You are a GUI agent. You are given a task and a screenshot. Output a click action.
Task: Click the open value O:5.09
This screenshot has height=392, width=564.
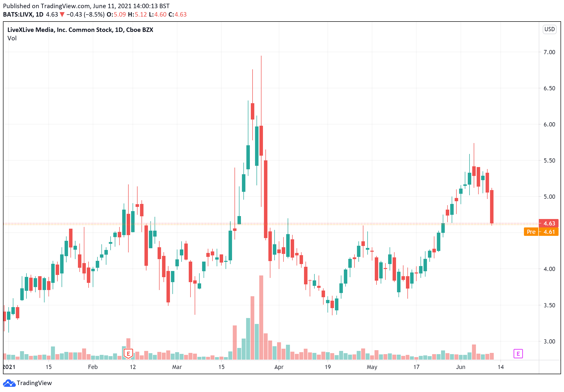[x=116, y=15]
